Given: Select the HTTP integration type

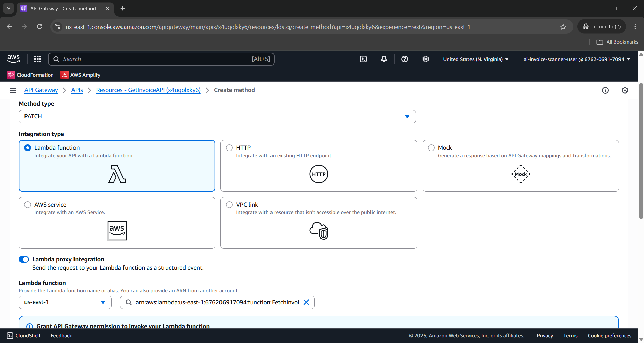Looking at the screenshot, I should 229,148.
